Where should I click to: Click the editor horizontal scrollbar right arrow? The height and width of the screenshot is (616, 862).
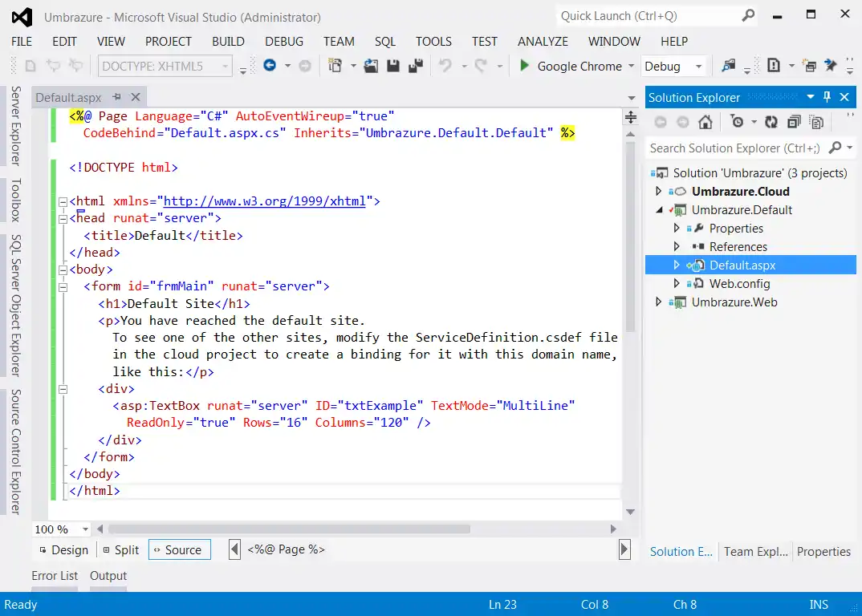[x=613, y=529]
